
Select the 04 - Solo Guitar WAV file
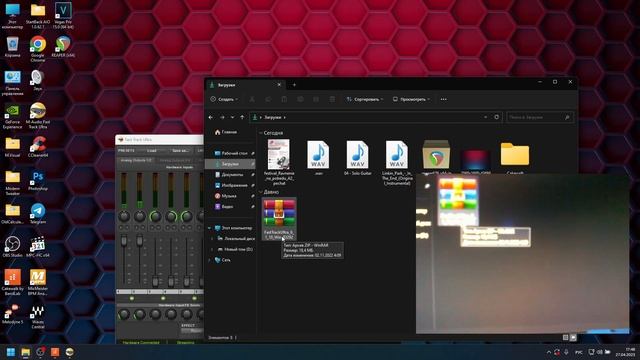358,158
